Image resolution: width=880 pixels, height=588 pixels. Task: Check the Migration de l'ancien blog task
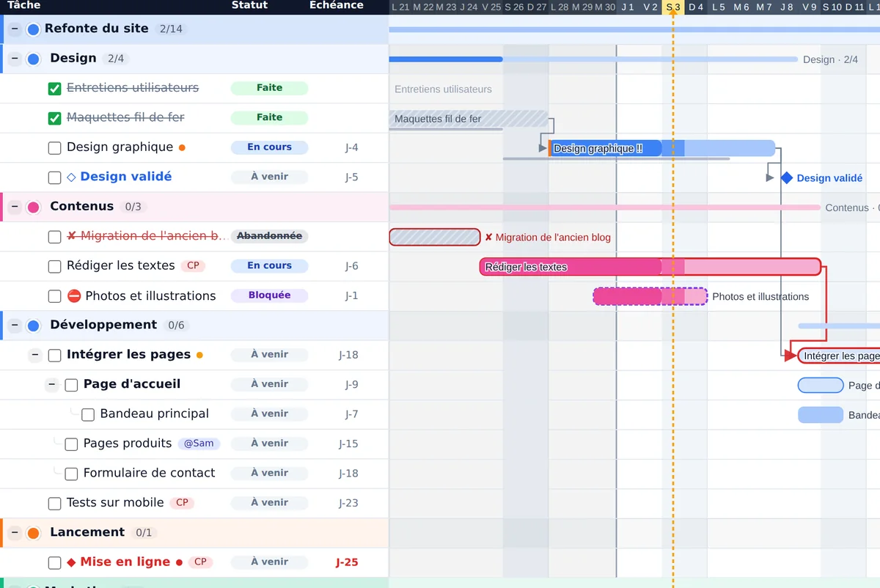point(54,237)
